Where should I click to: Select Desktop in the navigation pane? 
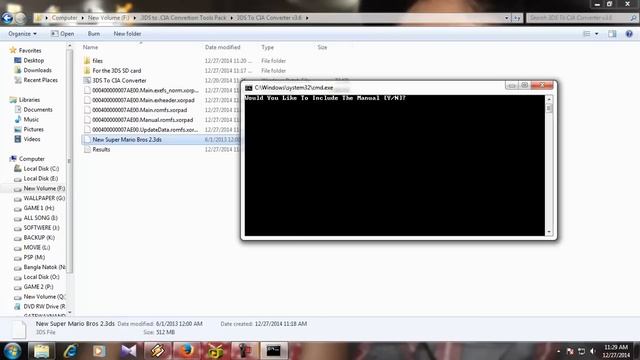[x=33, y=60]
